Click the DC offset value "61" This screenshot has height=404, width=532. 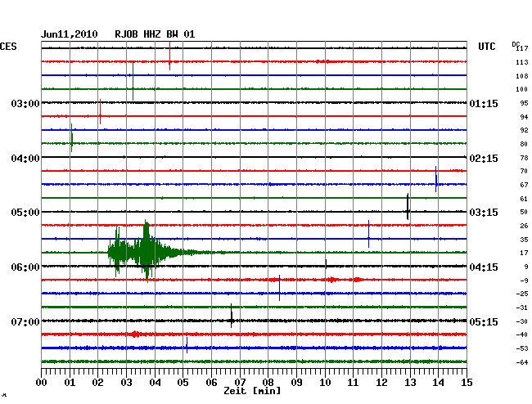click(x=524, y=199)
